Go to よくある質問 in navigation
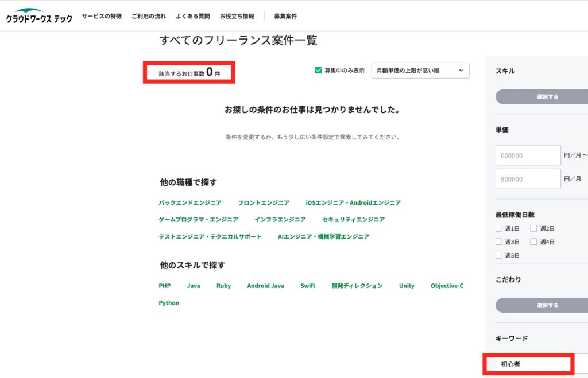The width and height of the screenshot is (588, 378). [x=193, y=16]
